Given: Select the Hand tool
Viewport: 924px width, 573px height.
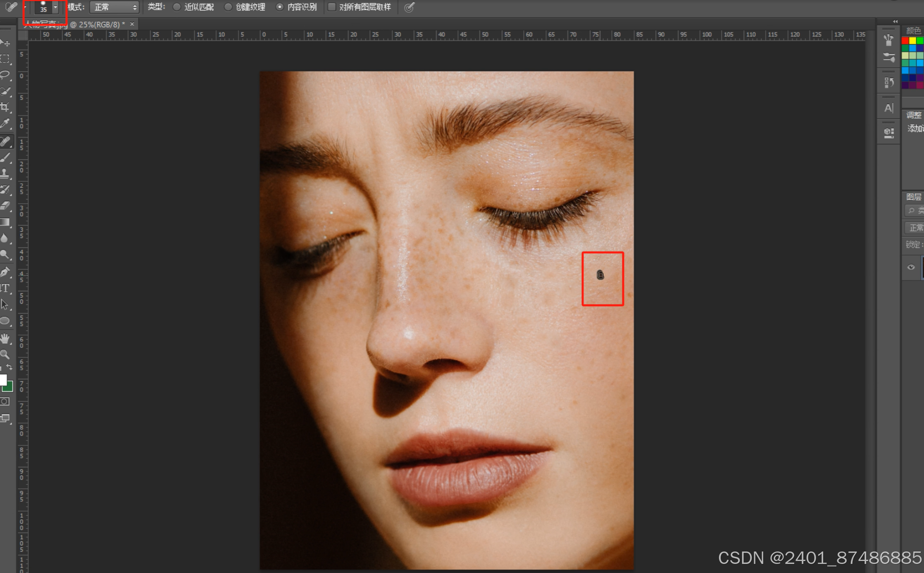Looking at the screenshot, I should coord(5,339).
